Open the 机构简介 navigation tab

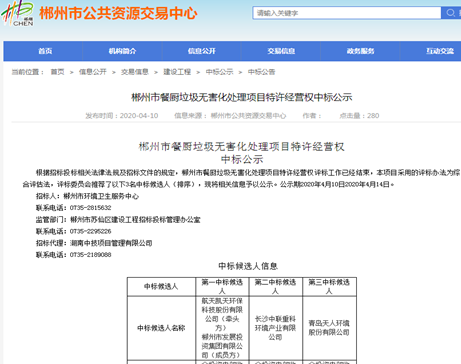pos(122,51)
